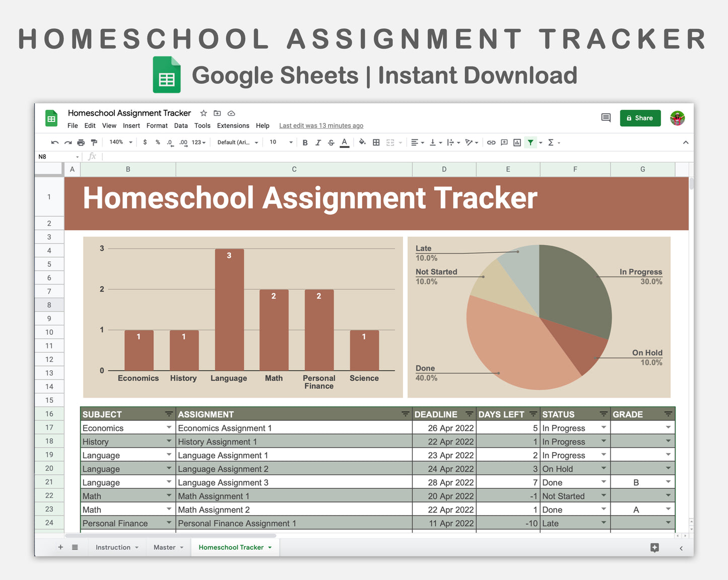Open the comment history panel
Screen dimensions: 728x580
[x=606, y=117]
